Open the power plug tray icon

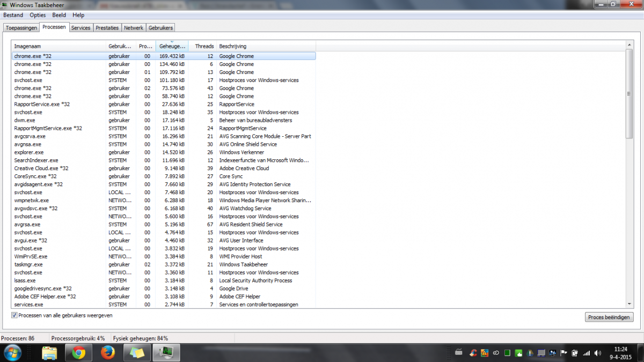coord(575,352)
